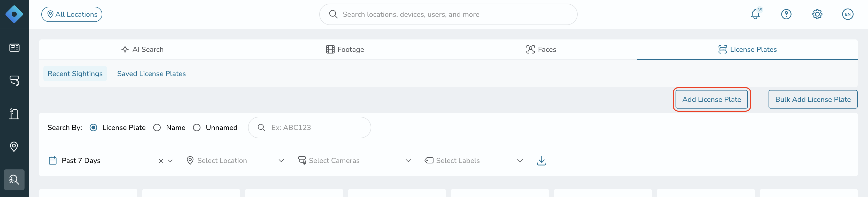The image size is (868, 197).
Task: Select the Name radio button
Action: pyautogui.click(x=157, y=127)
